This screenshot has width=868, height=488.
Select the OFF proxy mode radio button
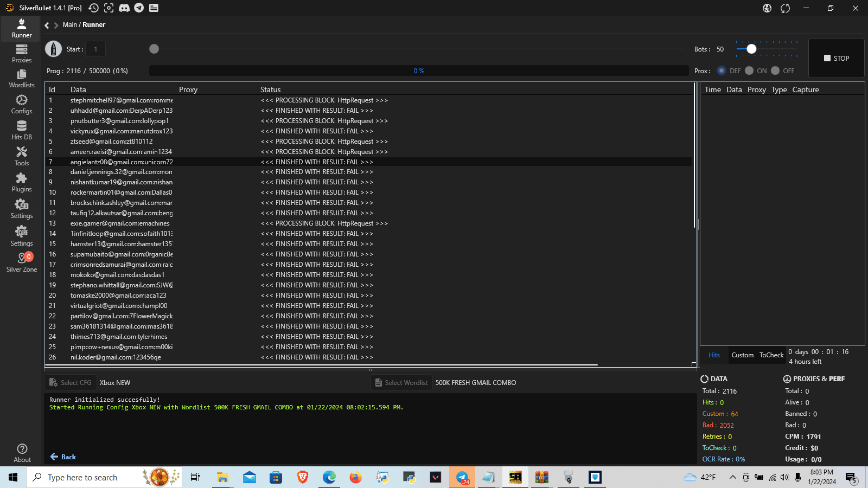pyautogui.click(x=775, y=70)
